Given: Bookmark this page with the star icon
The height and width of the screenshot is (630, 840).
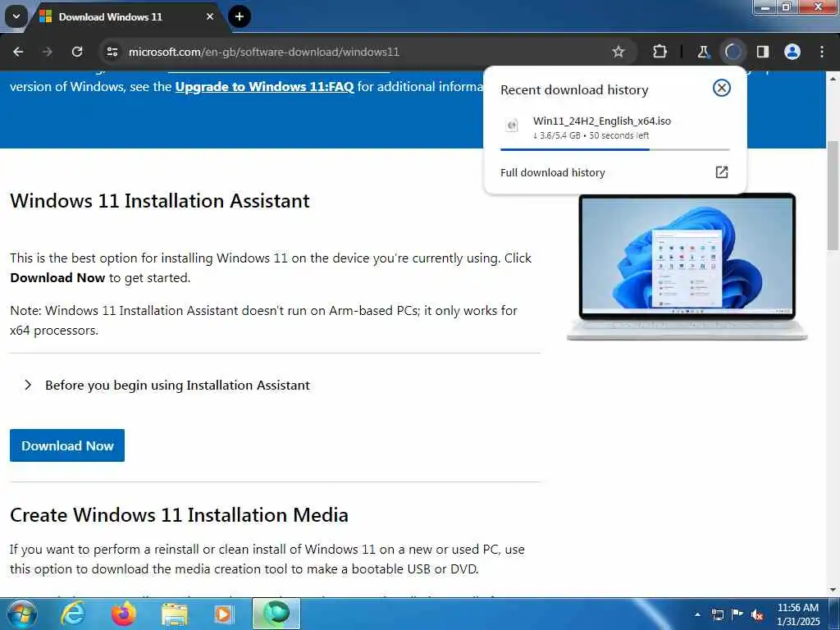Looking at the screenshot, I should coord(619,52).
